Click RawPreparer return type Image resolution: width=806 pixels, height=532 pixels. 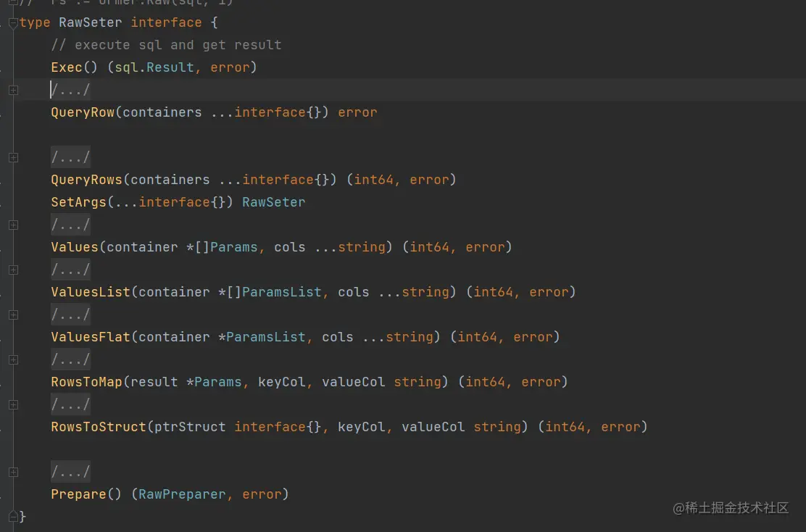coord(182,494)
